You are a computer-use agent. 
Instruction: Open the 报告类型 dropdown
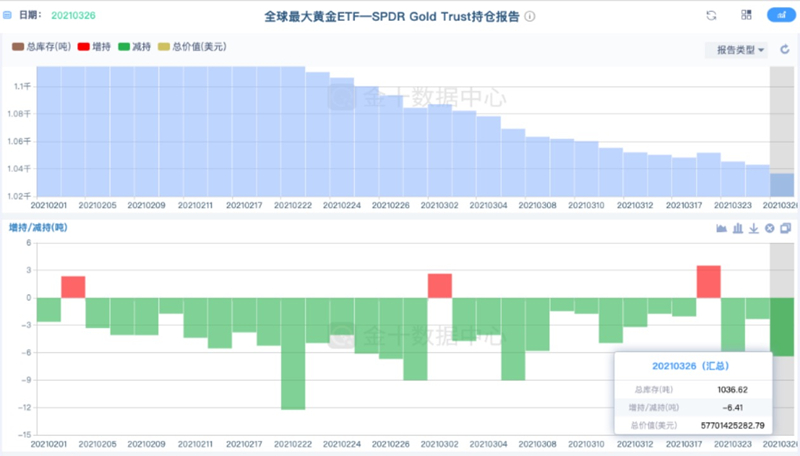736,50
